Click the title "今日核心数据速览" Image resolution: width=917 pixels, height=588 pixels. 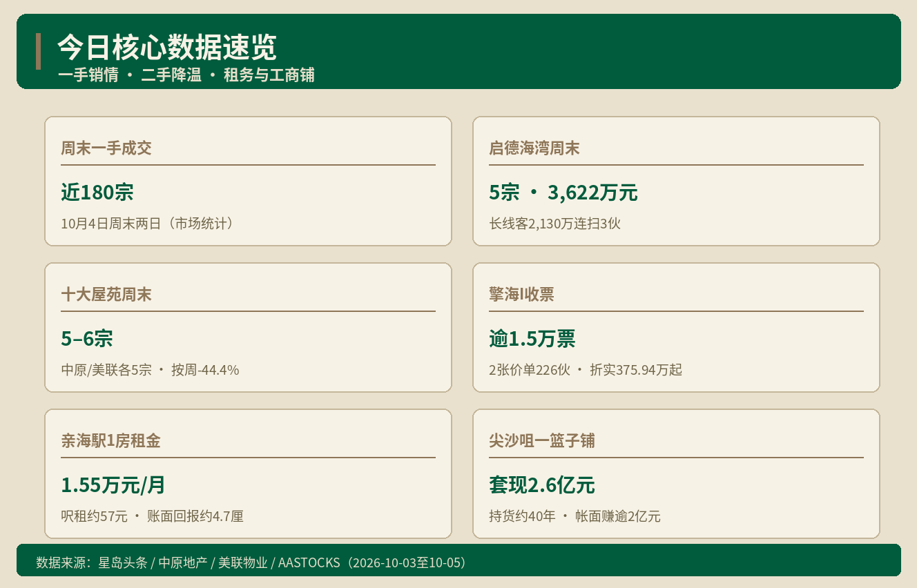[167, 48]
